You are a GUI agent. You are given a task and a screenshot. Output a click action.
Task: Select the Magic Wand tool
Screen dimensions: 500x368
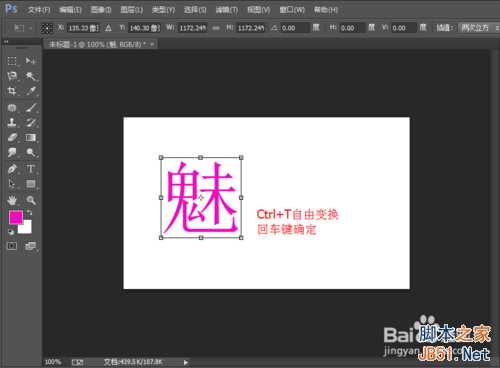point(30,76)
